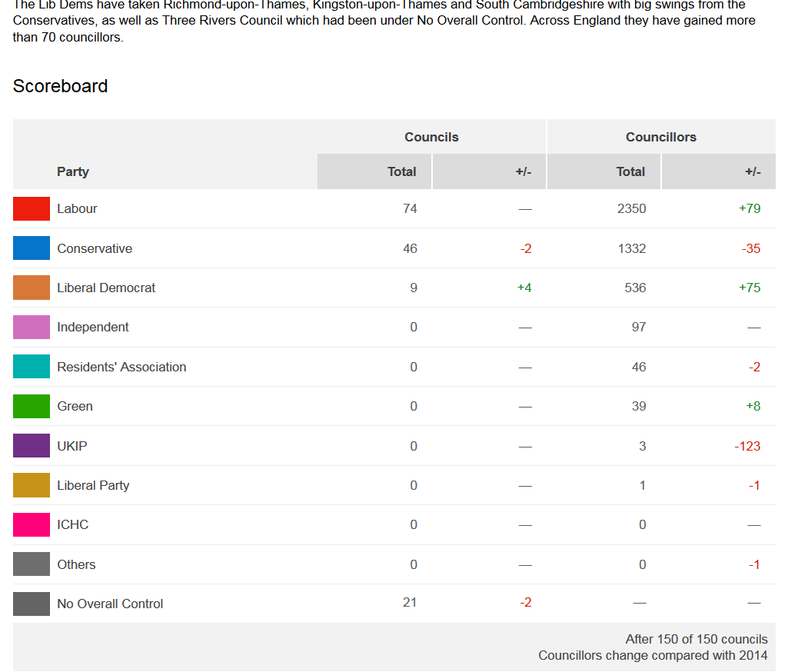Click the Councils Total column header

pos(401,171)
